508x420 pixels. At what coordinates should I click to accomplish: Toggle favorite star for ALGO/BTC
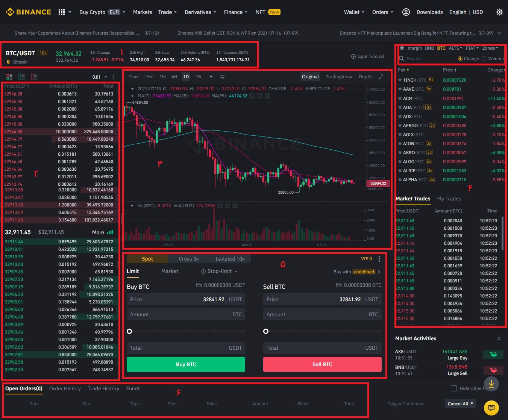400,161
